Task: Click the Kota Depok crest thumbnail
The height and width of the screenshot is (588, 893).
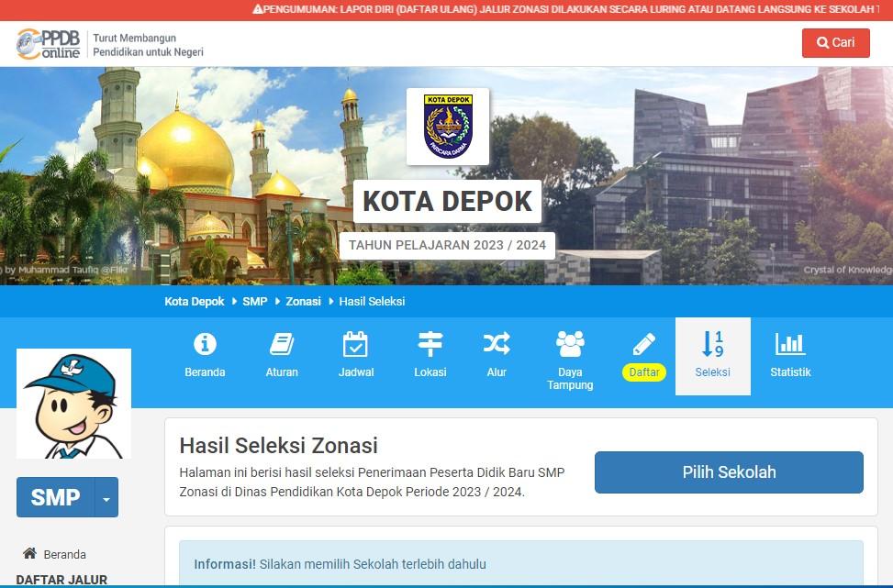Action: tap(448, 127)
